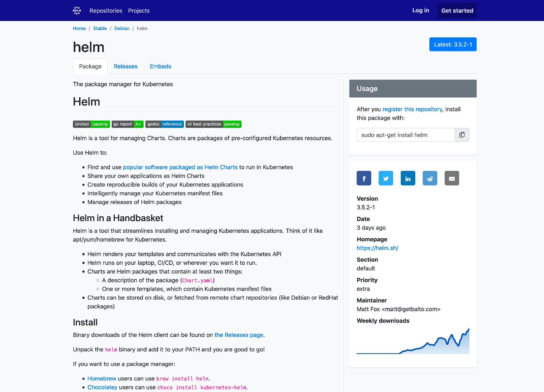The image size is (544, 392).
Task: Open the Homebrew link
Action: 102,379
